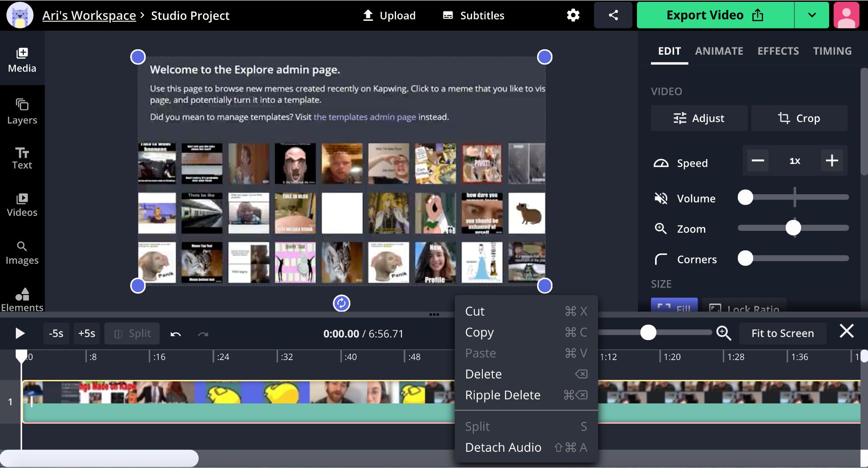Expand the timeline options via the three dots
This screenshot has height=468, width=868.
point(434,314)
